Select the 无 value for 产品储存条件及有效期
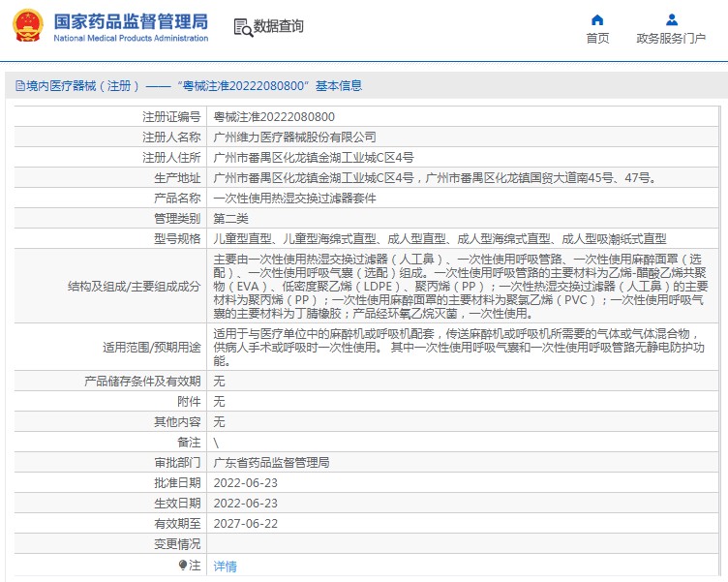 [219, 382]
